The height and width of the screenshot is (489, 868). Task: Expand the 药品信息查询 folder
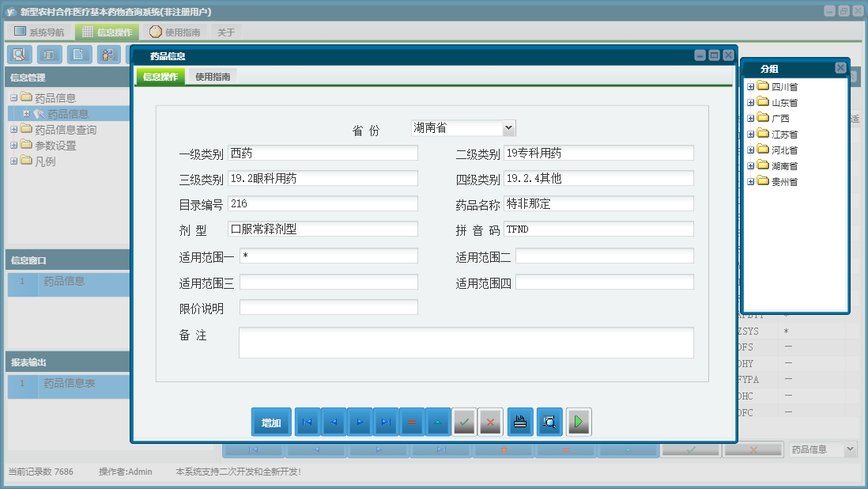14,130
